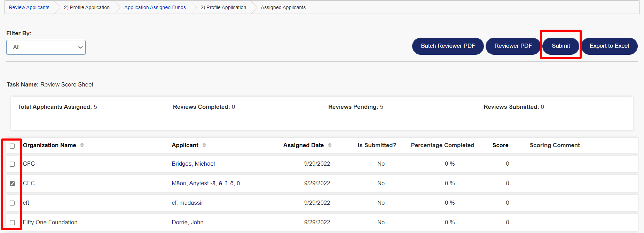
Task: Export the list to Excel
Action: pos(609,46)
